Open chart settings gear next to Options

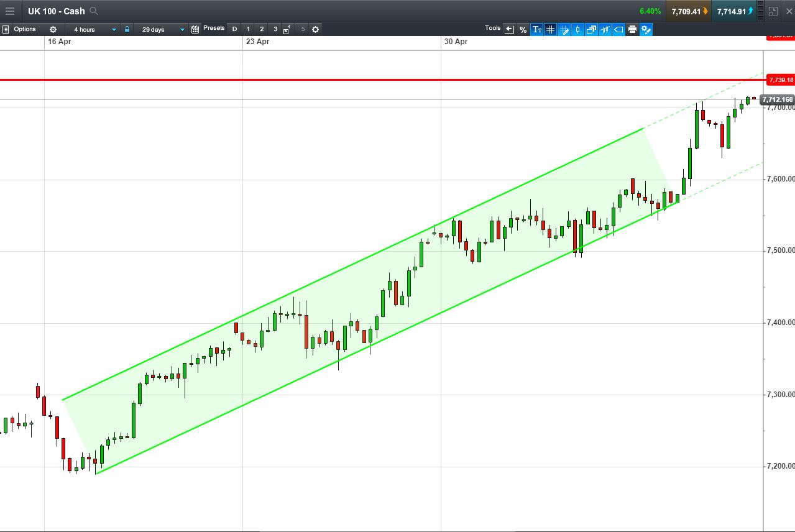point(53,29)
